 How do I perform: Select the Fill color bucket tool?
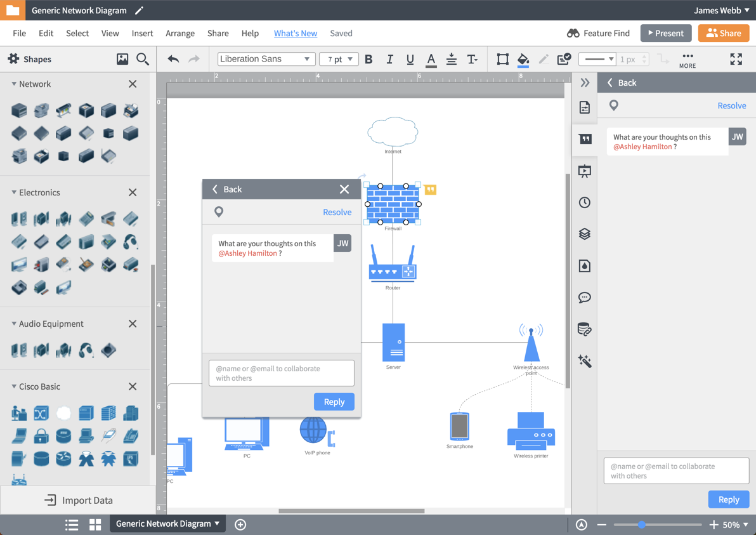[523, 58]
